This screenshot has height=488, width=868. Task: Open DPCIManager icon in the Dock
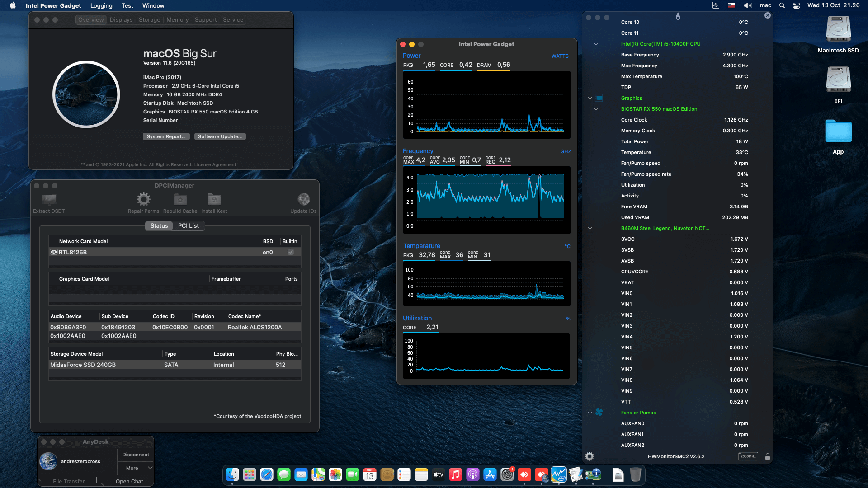tap(593, 474)
